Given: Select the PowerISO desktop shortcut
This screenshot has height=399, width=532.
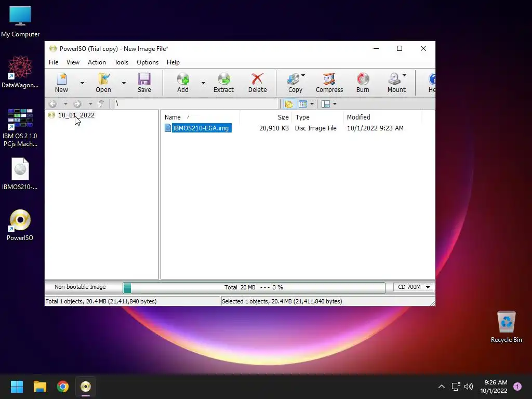Looking at the screenshot, I should (20, 225).
